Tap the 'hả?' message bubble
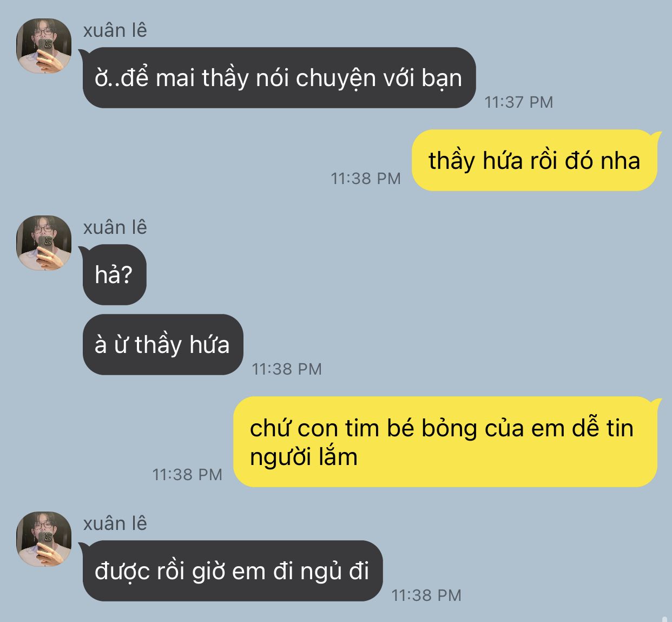Viewport: 672px width, 622px height. pos(114,274)
